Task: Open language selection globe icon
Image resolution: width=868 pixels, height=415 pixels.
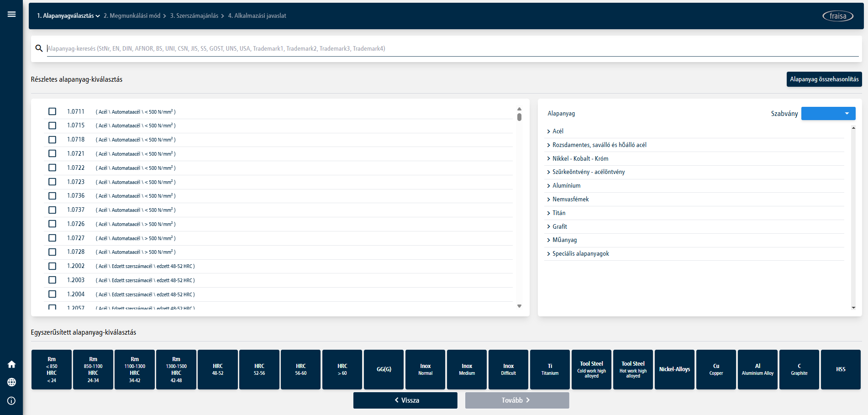Action: (11, 382)
